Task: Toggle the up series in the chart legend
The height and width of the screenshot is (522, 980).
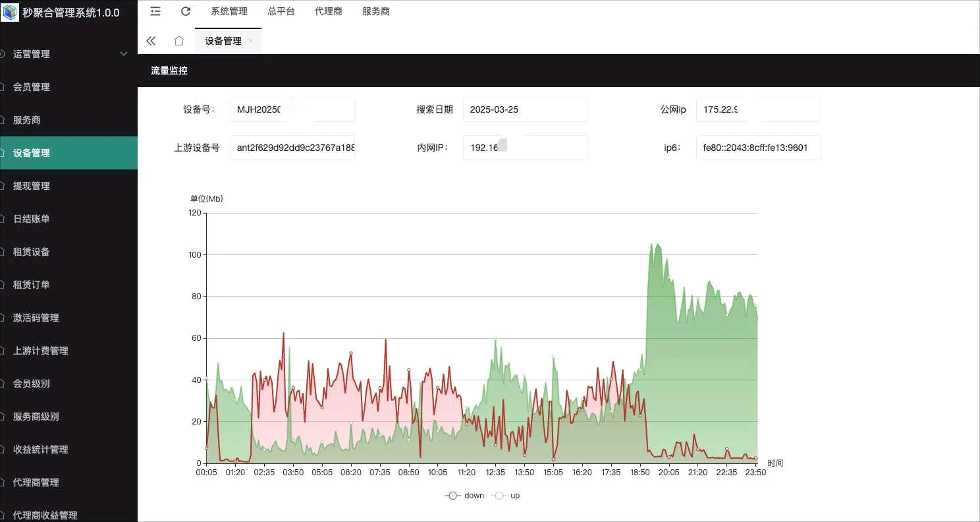Action: click(506, 495)
